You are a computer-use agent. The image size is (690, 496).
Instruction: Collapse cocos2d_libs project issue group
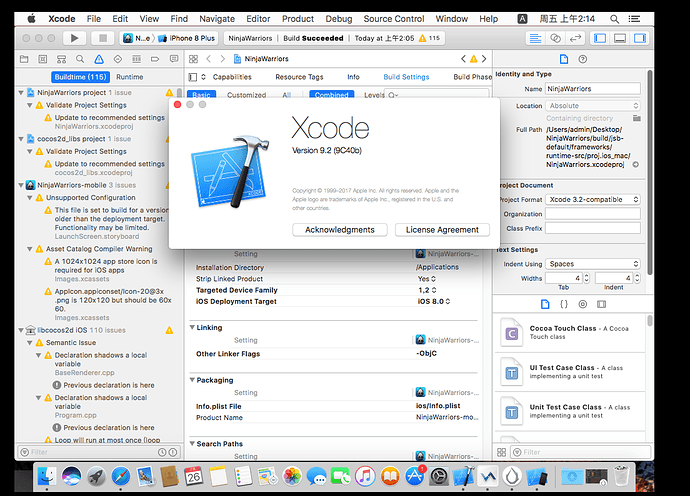21,139
